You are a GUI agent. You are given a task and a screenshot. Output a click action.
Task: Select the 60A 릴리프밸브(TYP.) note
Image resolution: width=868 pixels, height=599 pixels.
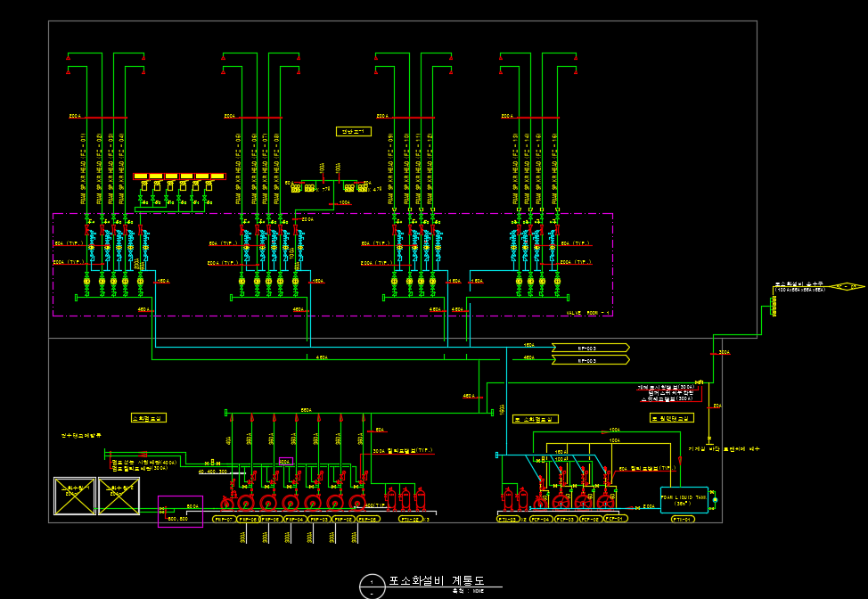tap(647, 468)
